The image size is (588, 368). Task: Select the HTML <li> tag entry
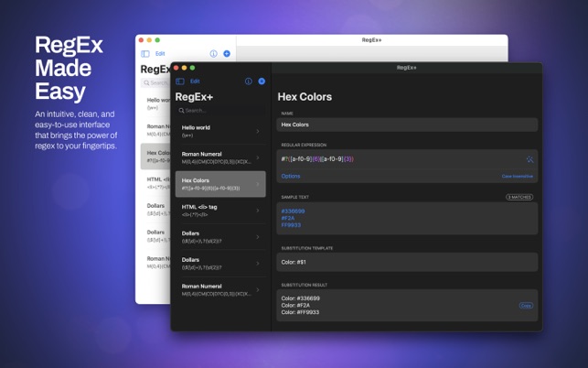tap(220, 211)
